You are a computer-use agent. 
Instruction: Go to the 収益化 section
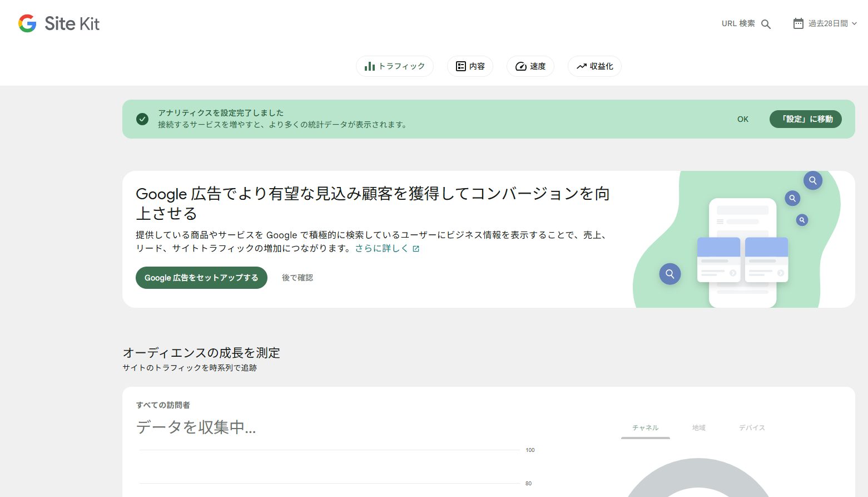pyautogui.click(x=594, y=66)
